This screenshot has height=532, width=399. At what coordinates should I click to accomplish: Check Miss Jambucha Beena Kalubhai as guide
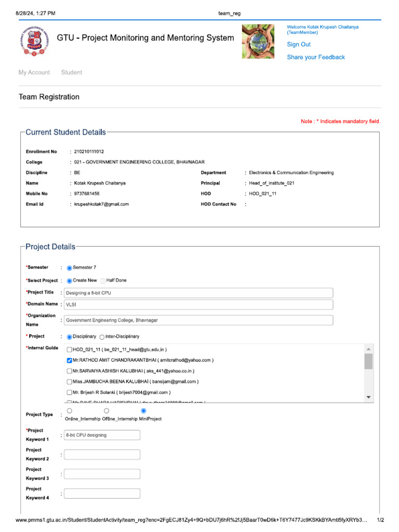[x=70, y=381]
